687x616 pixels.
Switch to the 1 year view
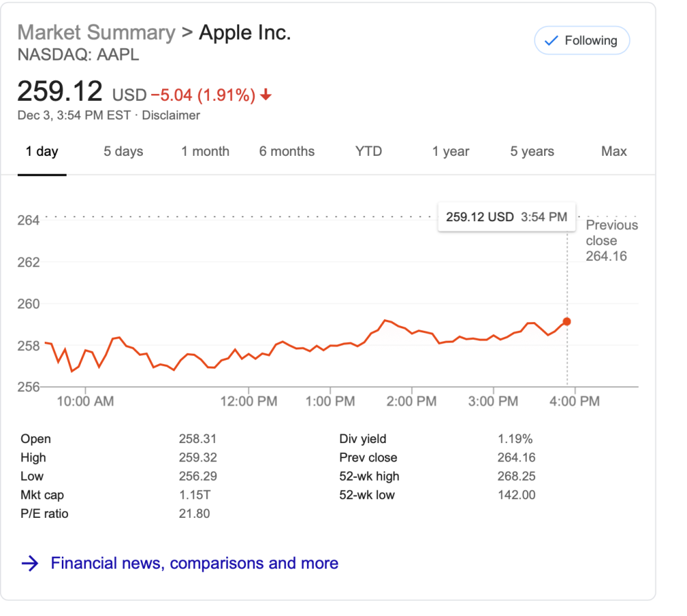(x=451, y=152)
